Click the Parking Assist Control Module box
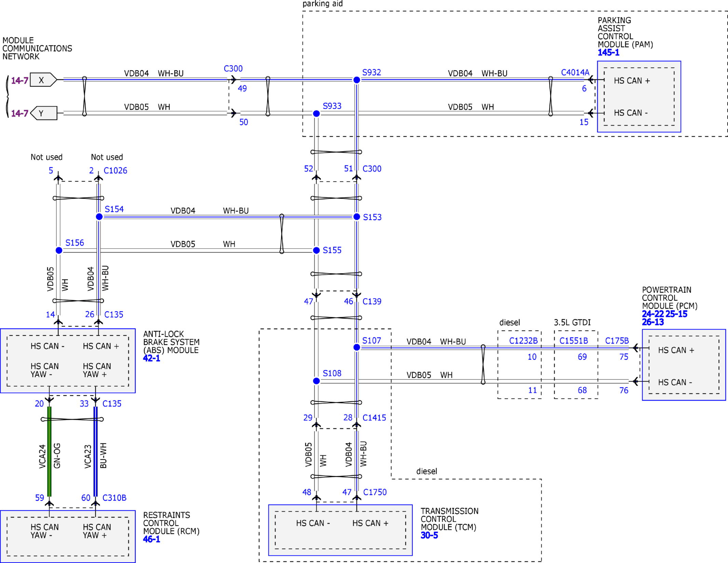728x563 pixels. (x=639, y=97)
